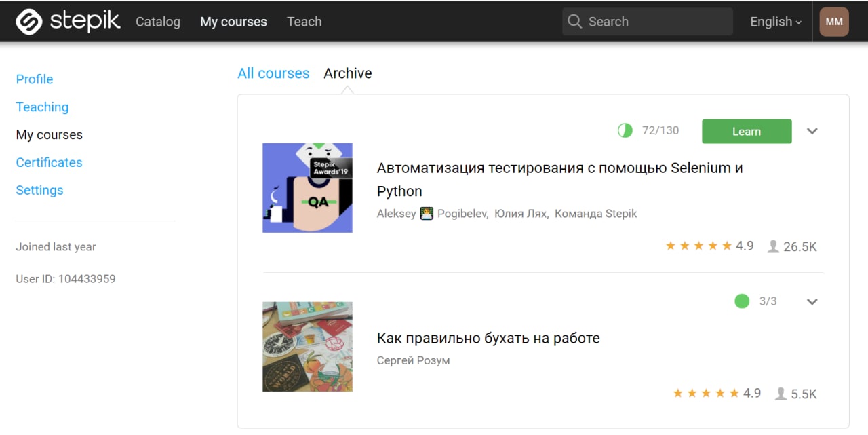Image resolution: width=868 pixels, height=435 pixels.
Task: Click the Joined last year text
Action: point(56,247)
